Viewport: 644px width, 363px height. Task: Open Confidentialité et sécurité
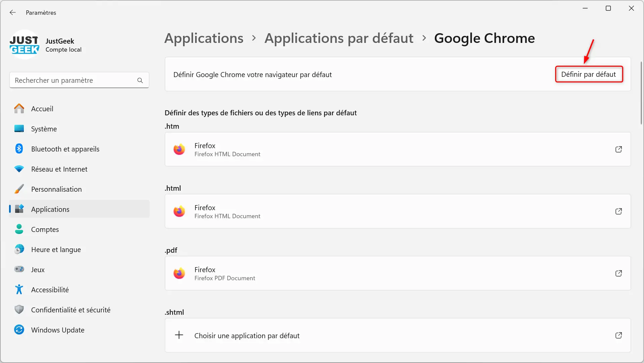79,310
